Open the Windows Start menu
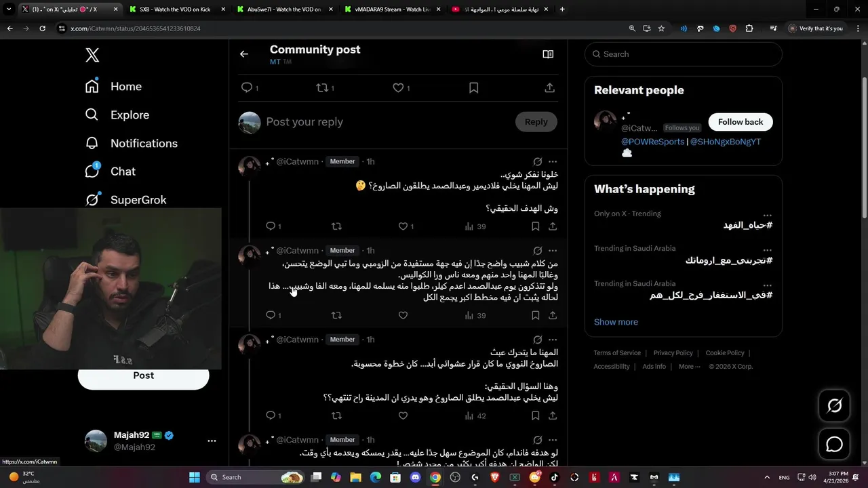 195,477
